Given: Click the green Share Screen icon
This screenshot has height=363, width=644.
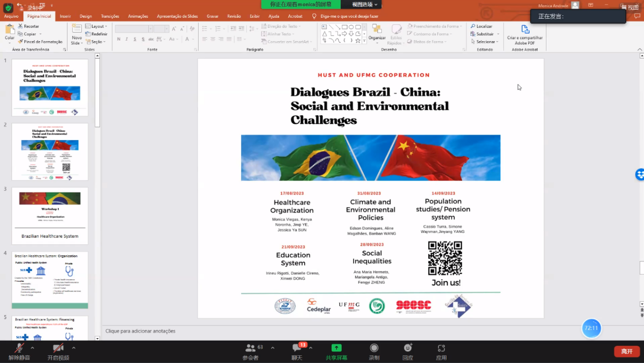Looking at the screenshot, I should pos(336,348).
